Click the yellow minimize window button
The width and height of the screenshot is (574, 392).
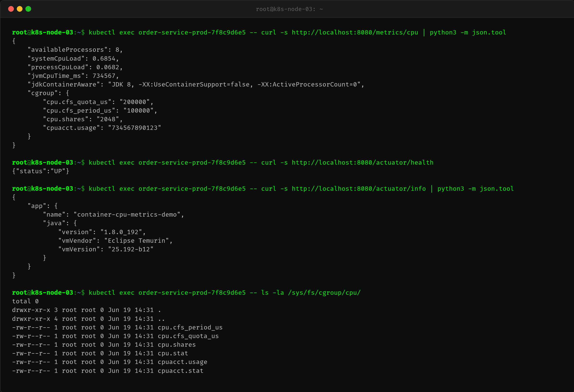pyautogui.click(x=19, y=9)
